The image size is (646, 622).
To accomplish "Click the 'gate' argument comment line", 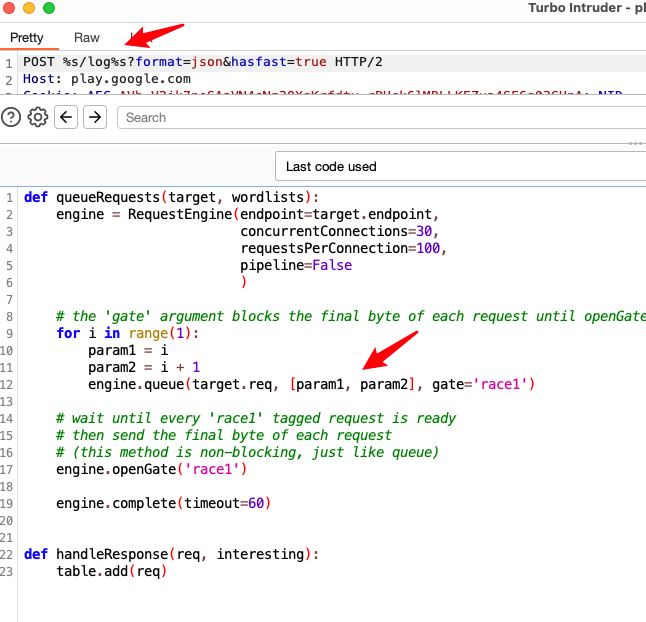I will (x=351, y=316).
